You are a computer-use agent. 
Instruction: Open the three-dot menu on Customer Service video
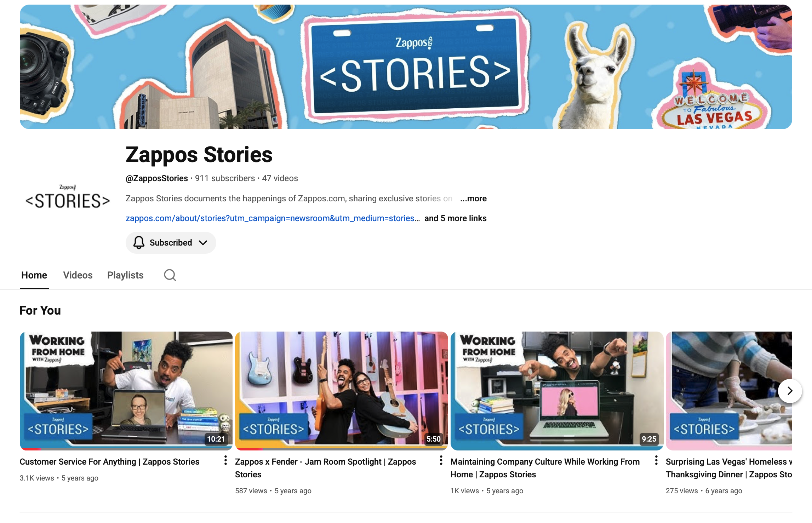pyautogui.click(x=225, y=461)
